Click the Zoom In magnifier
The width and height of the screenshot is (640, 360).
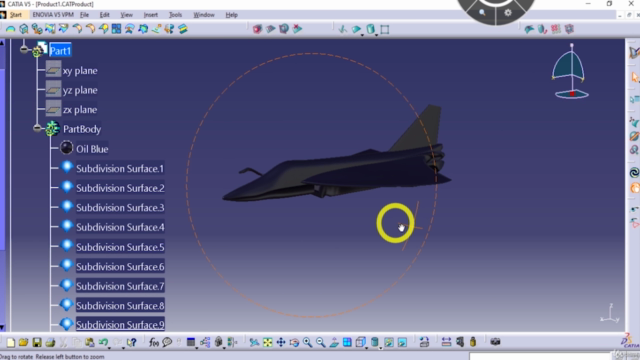pos(307,342)
